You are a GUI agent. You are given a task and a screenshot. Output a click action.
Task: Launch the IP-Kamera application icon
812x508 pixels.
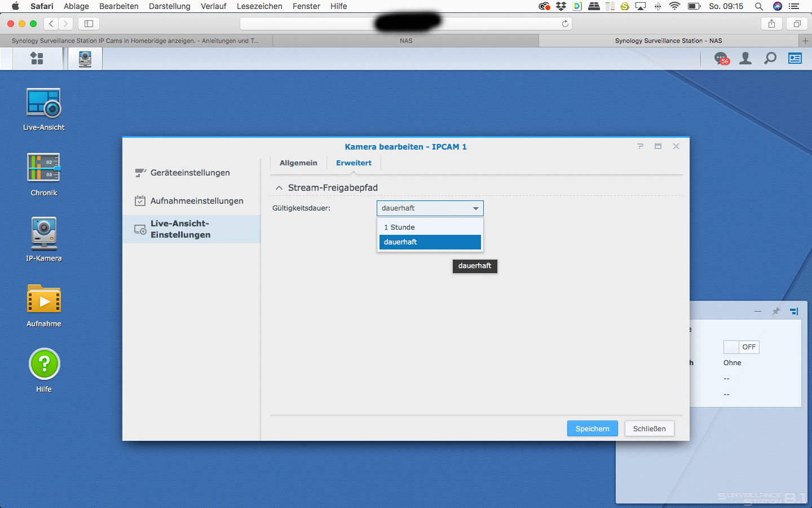(43, 234)
